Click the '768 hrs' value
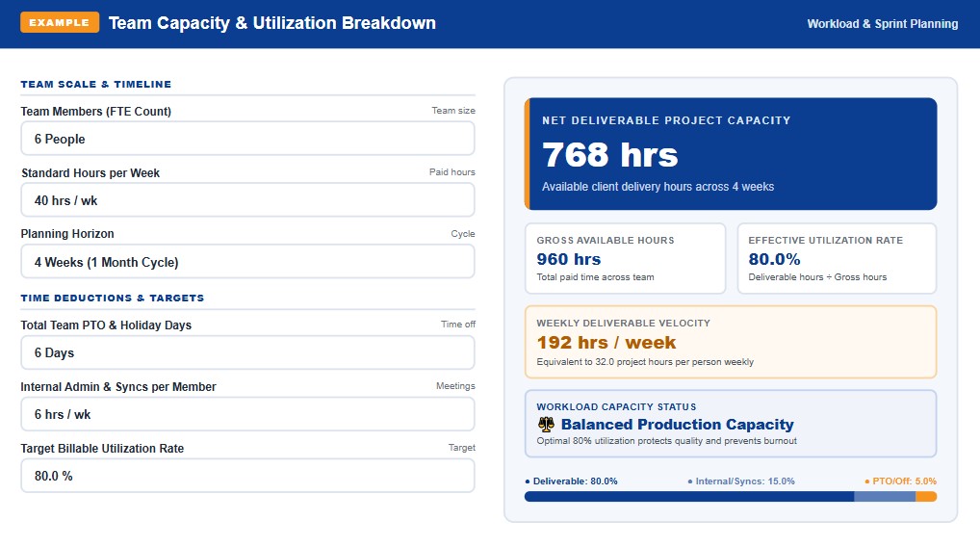 (609, 154)
